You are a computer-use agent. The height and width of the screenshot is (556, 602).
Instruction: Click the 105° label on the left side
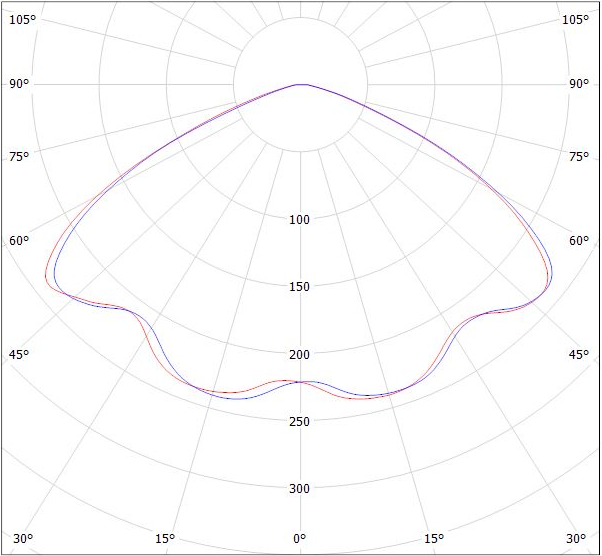tap(22, 19)
